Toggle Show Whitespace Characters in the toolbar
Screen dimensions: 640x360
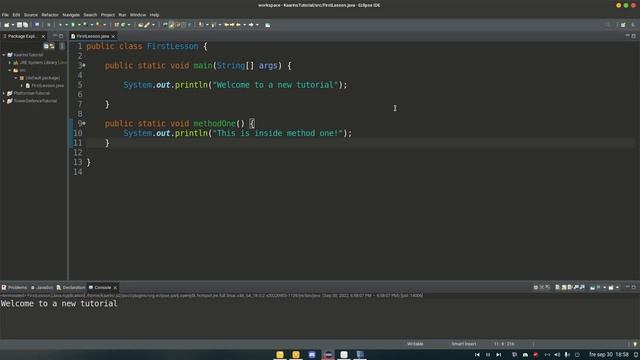click(x=189, y=25)
